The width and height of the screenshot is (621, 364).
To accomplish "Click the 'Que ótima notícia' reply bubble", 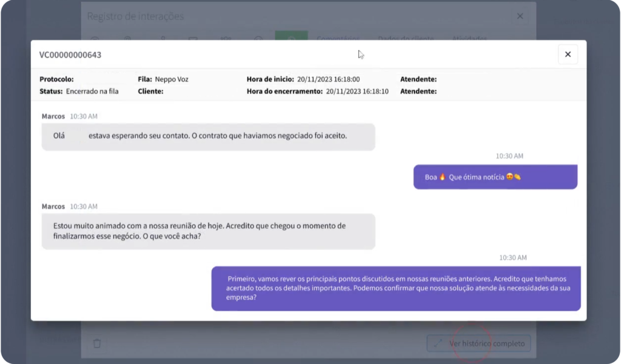I will (495, 177).
